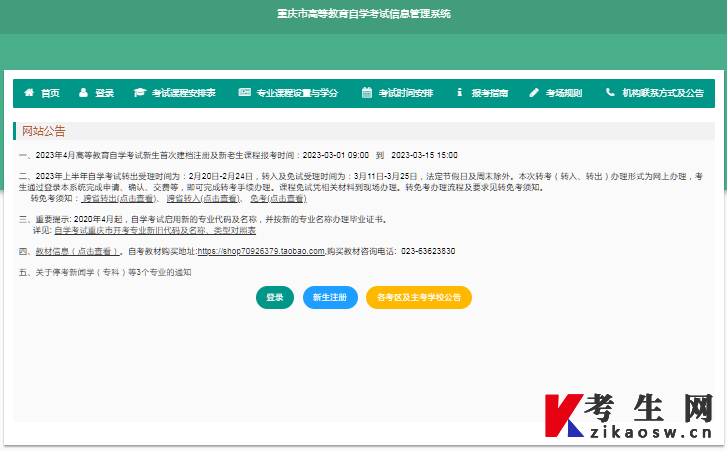Open the 教材信息（点击查看） link
This screenshot has width=727, height=451.
click(x=77, y=251)
